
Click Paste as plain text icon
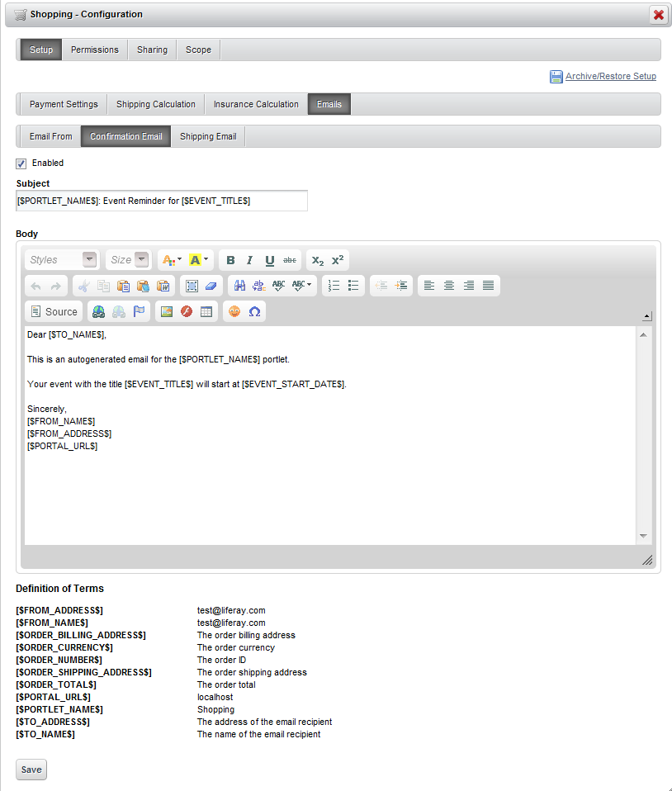(144, 286)
